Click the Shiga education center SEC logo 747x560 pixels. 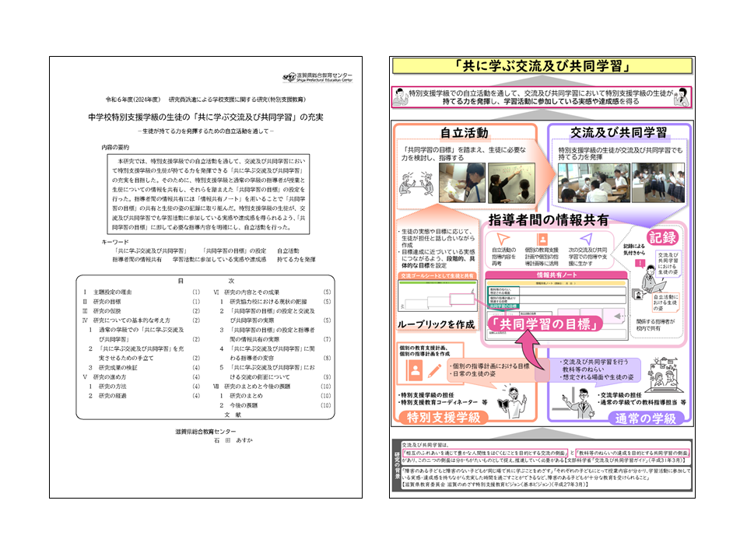tap(288, 77)
